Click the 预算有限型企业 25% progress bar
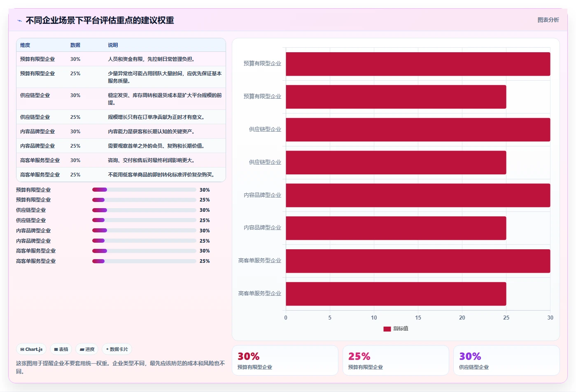Screen dimensions: 576x392 (x=144, y=200)
